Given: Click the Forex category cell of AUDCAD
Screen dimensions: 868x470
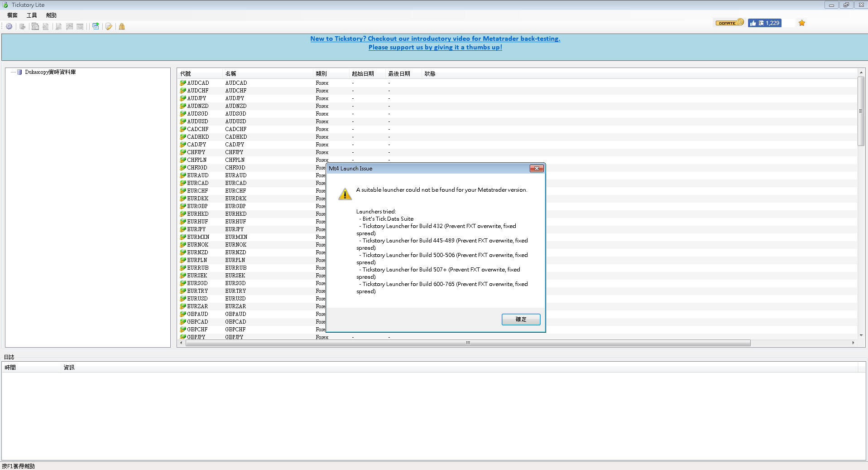Looking at the screenshot, I should pyautogui.click(x=322, y=83).
